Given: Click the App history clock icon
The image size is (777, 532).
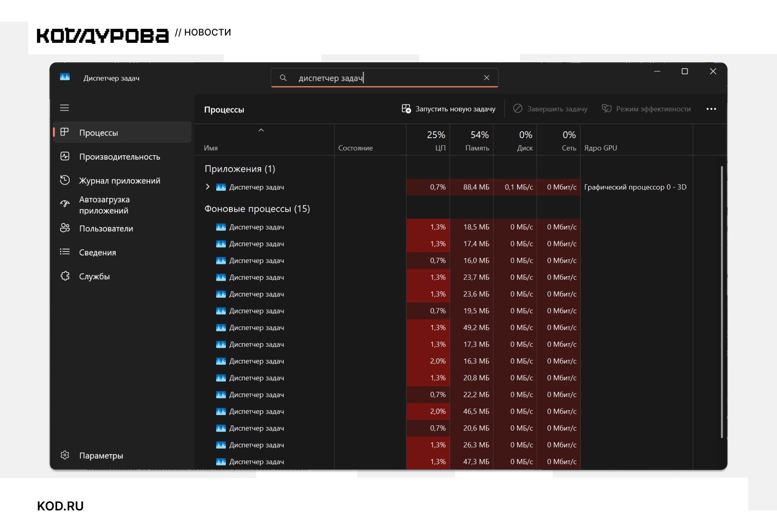Looking at the screenshot, I should 65,180.
